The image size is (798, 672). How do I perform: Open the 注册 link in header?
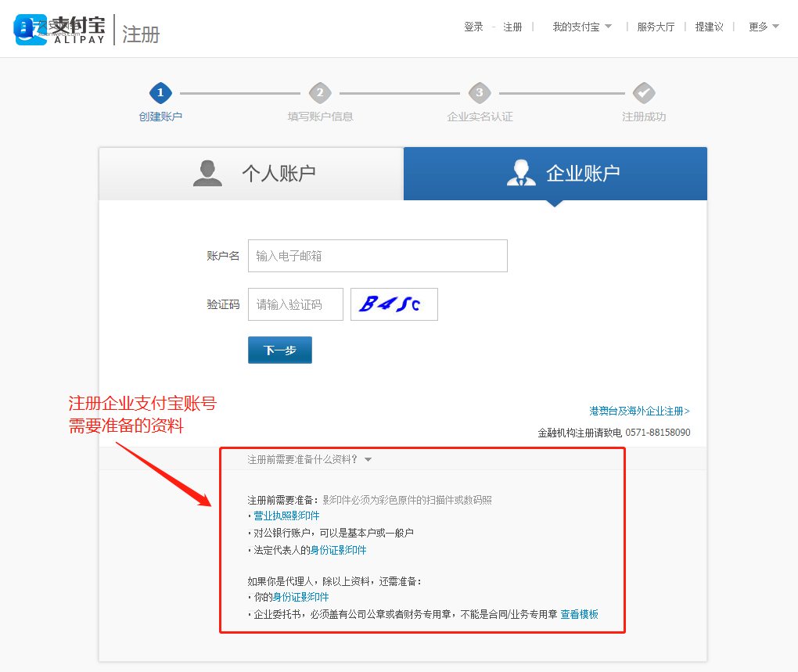coord(512,27)
